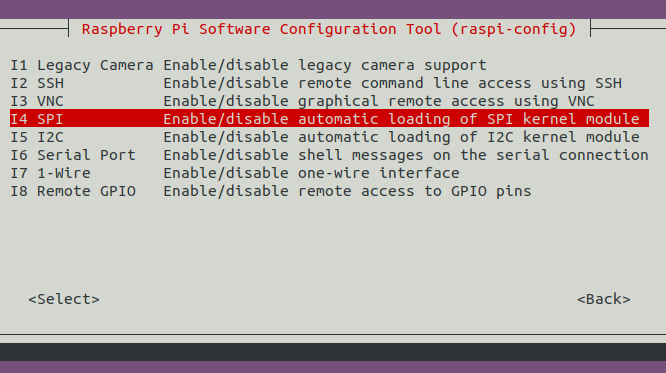The image size is (666, 373).
Task: Click the <Back> button
Action: (x=604, y=299)
